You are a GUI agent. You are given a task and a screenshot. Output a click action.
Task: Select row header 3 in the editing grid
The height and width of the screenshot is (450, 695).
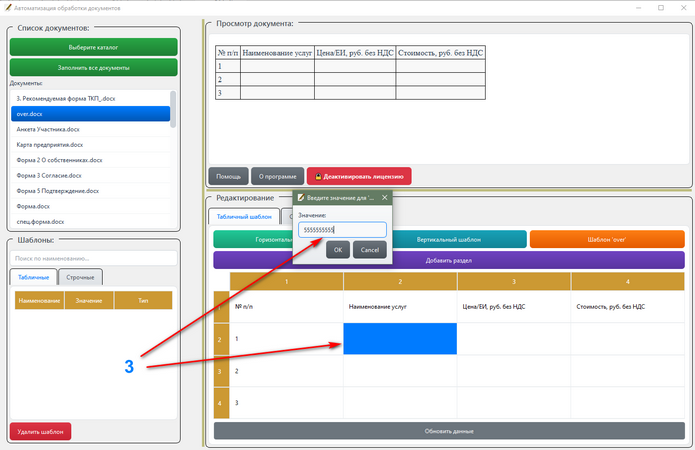[x=221, y=371]
